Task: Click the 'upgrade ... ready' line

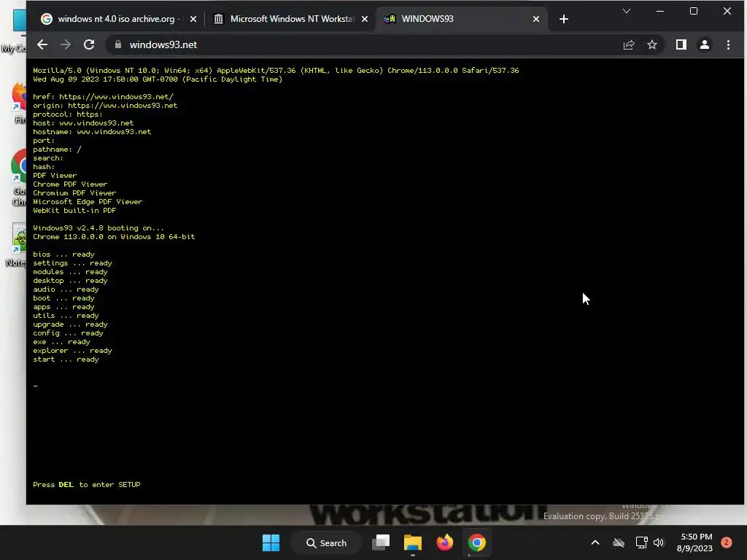Action: [x=70, y=324]
